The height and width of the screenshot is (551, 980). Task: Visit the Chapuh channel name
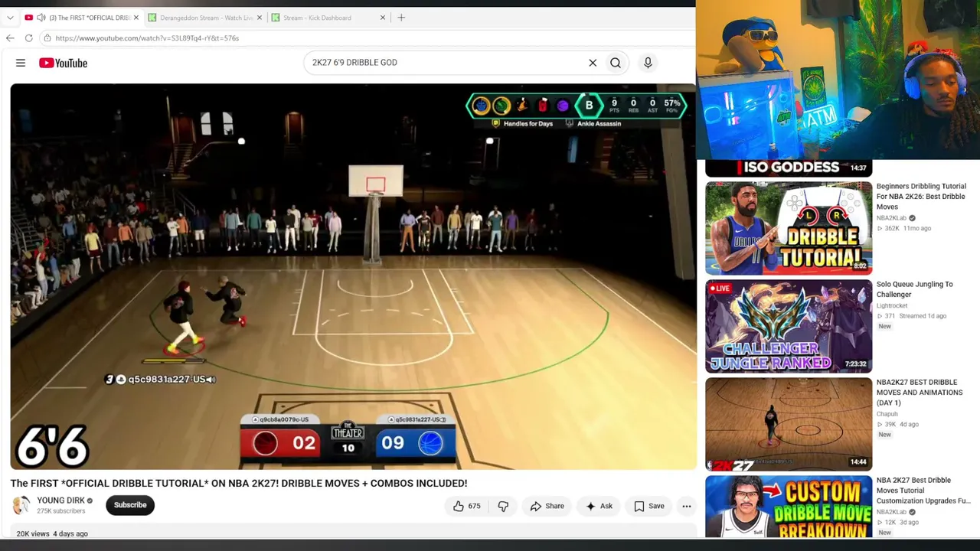coord(887,414)
